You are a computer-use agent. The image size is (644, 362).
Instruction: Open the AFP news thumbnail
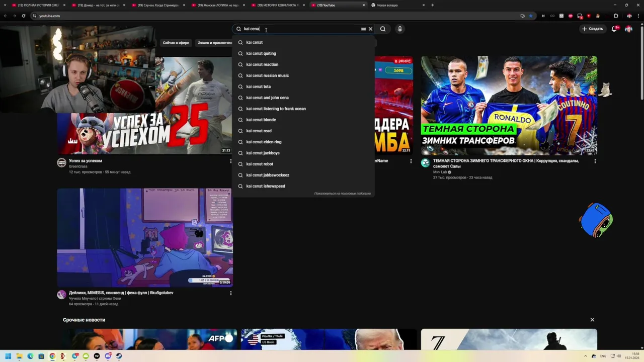(150, 339)
